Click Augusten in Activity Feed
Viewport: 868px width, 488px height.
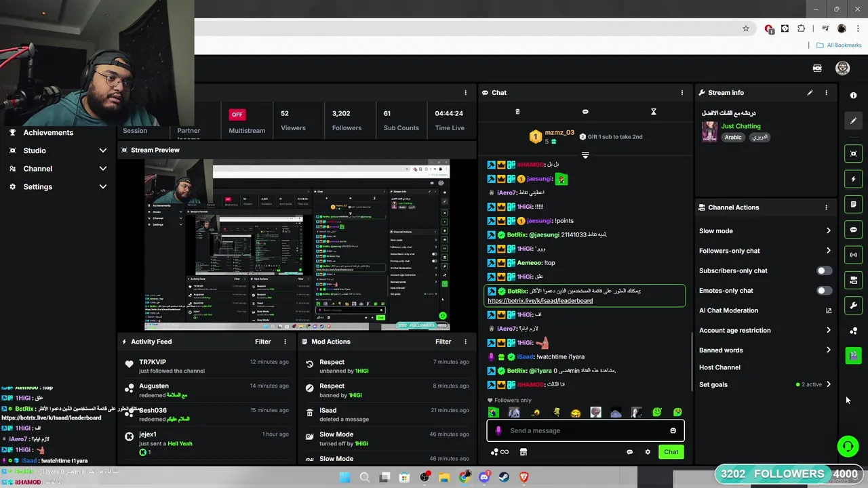(x=154, y=386)
